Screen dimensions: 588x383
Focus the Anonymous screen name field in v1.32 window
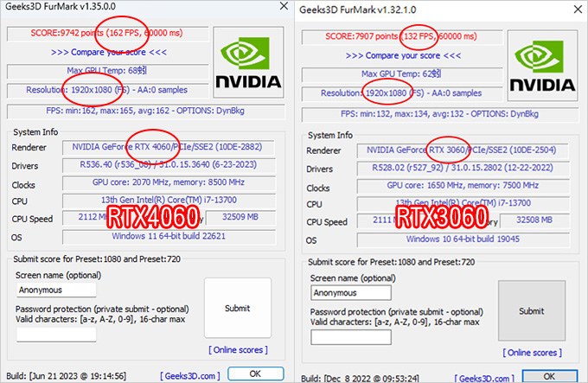[350, 293]
